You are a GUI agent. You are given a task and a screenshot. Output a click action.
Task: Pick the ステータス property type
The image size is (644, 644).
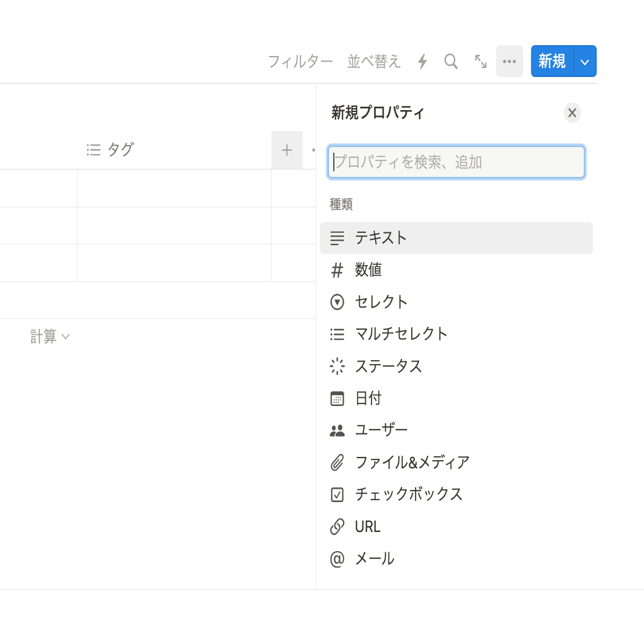coord(456,366)
